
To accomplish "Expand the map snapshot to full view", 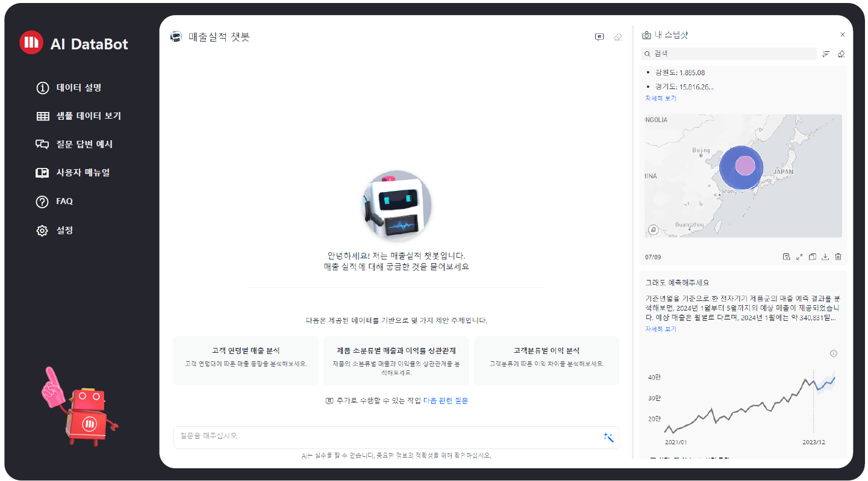I will (799, 257).
